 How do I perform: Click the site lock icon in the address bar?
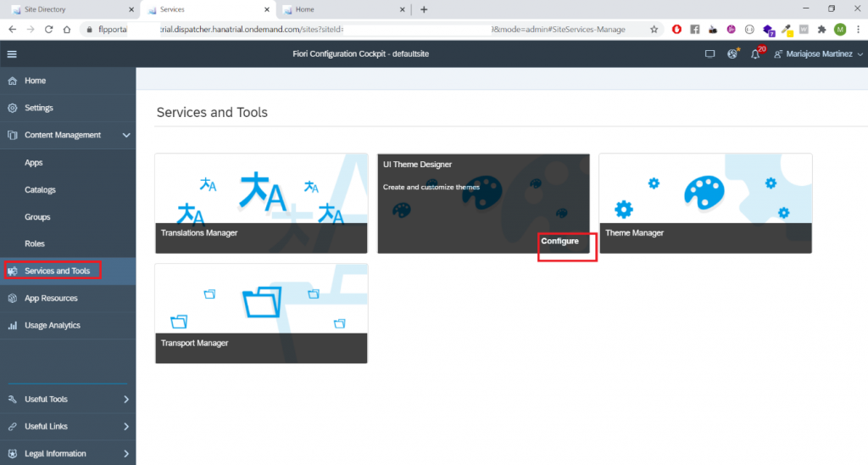[89, 30]
